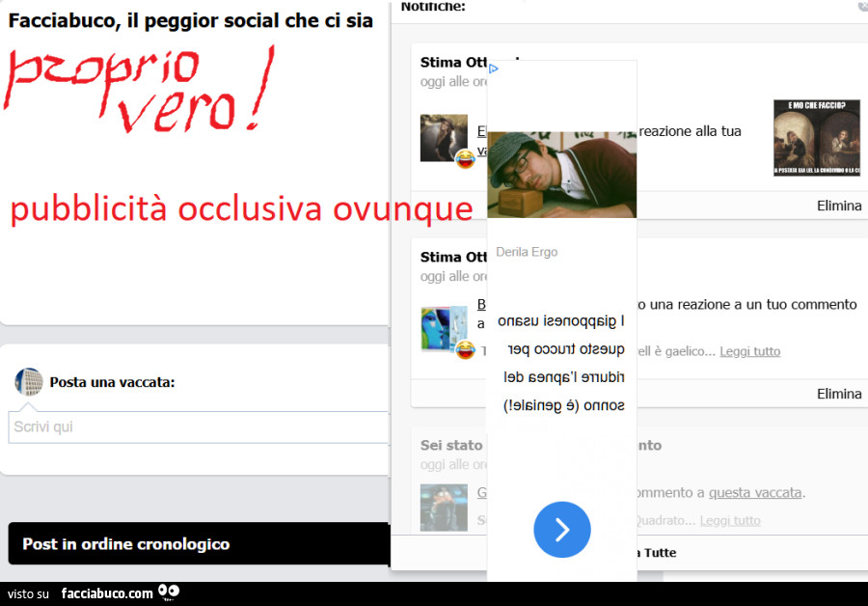The height and width of the screenshot is (606, 868).
Task: Open 'Leggi tutto' after 'gaelico...'
Action: tap(749, 351)
